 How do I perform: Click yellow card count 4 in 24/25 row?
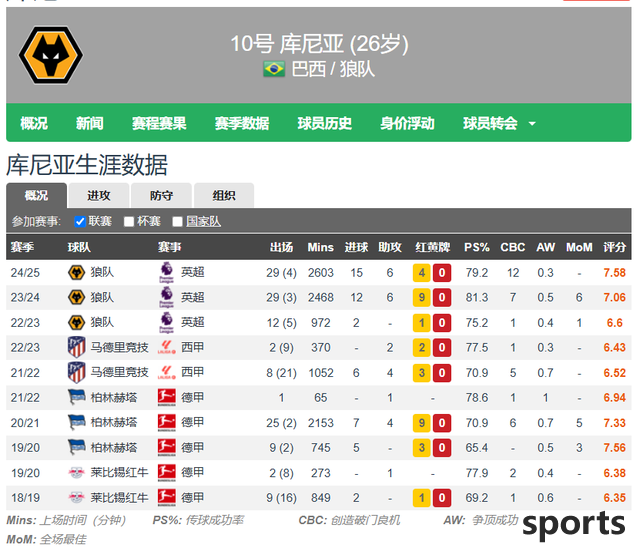click(x=422, y=273)
